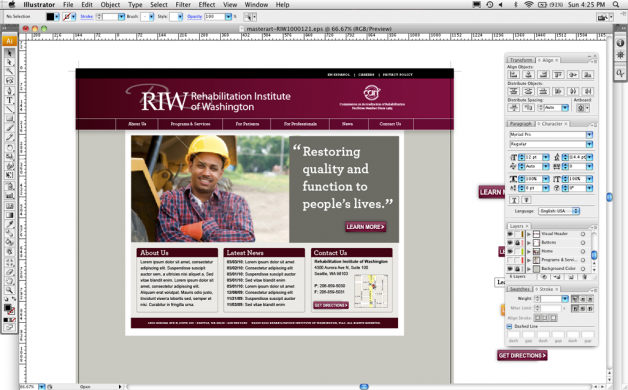This screenshot has width=628, height=390.
Task: Click the horizontal scrollbar thumb at bottom
Action: 364,386
